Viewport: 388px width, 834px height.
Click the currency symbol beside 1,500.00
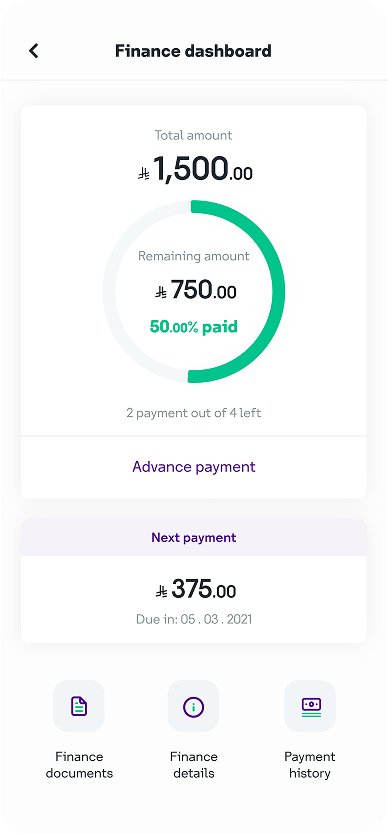point(144,174)
